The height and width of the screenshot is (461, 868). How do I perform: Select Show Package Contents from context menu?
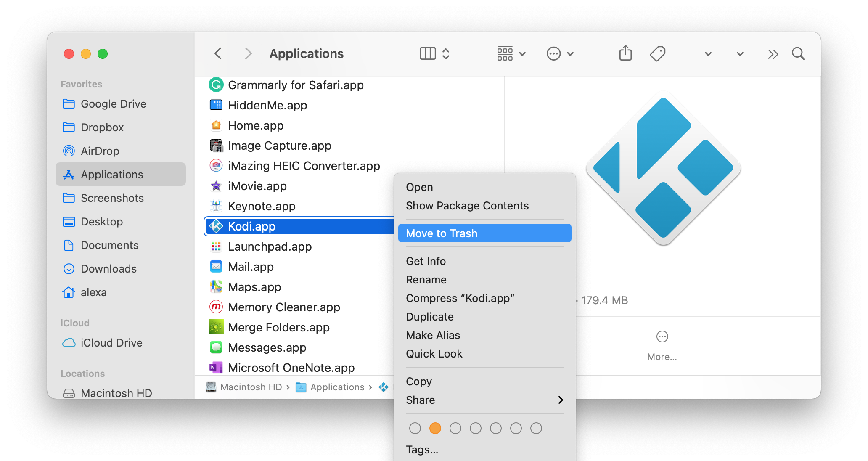coord(468,205)
